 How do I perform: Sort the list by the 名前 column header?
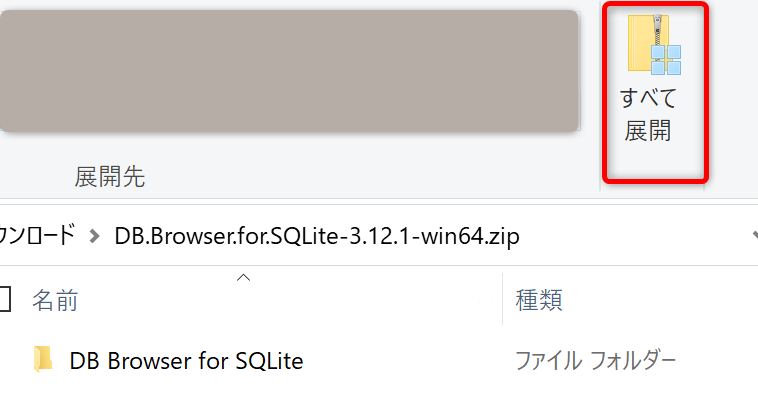(x=55, y=300)
